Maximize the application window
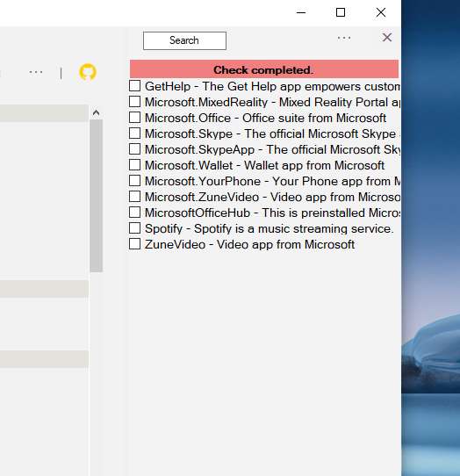Image resolution: width=460 pixels, height=476 pixels. pyautogui.click(x=341, y=12)
